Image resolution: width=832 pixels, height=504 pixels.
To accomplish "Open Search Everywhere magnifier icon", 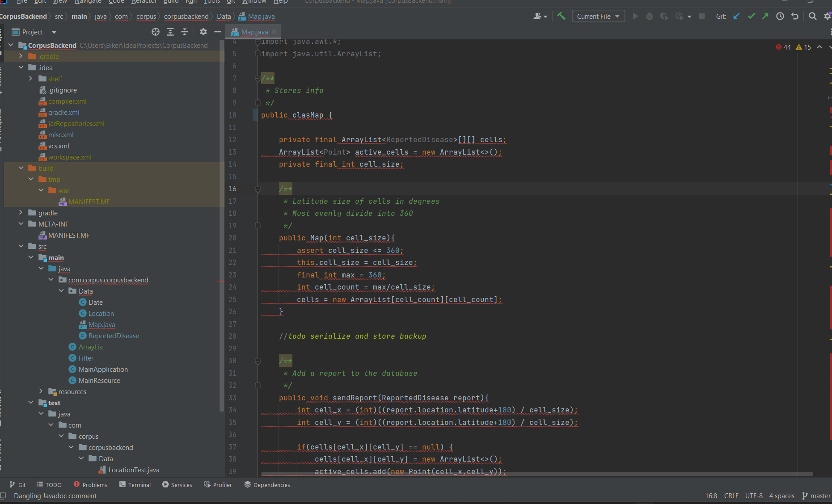I will click(x=813, y=17).
